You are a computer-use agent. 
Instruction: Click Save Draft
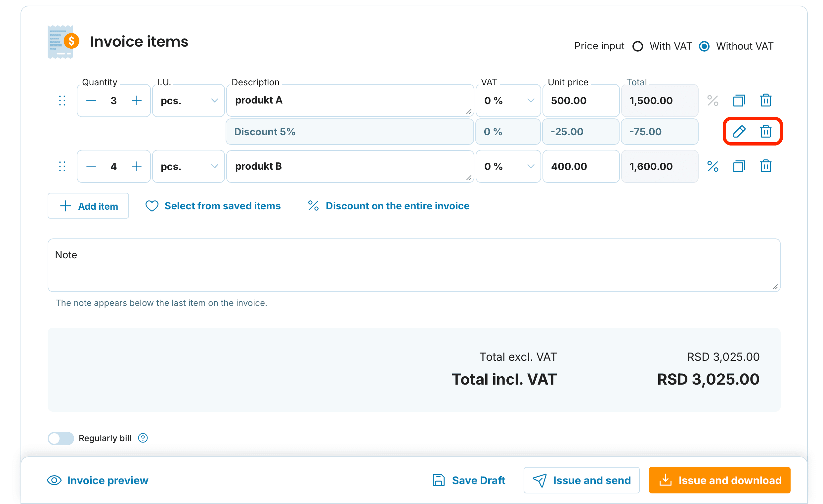[x=469, y=480]
